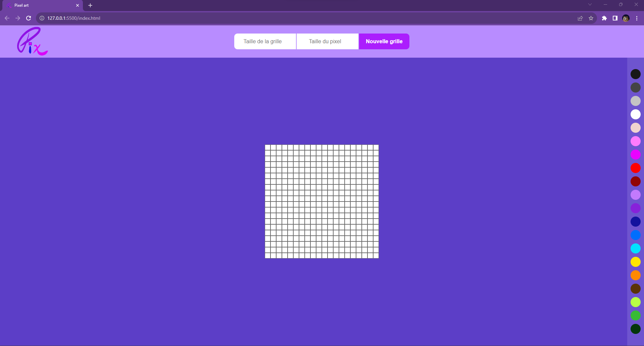Open Chrome's three-dot menu
The image size is (644, 346).
point(637,18)
